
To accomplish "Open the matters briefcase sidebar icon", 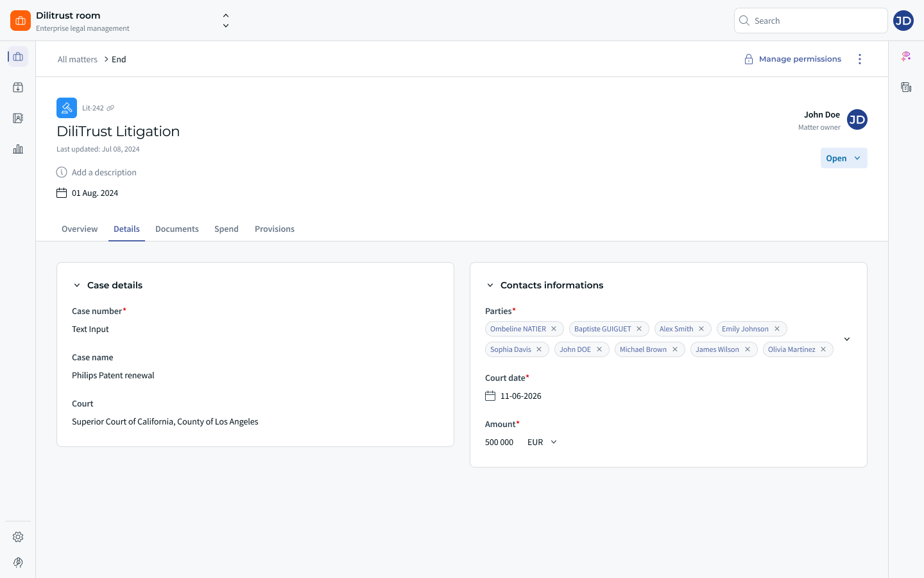I will [x=18, y=57].
